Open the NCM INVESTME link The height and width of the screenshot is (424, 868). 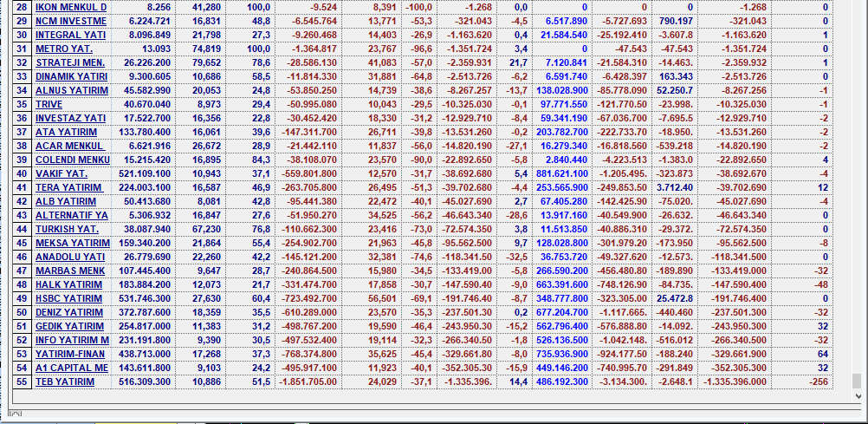point(71,21)
